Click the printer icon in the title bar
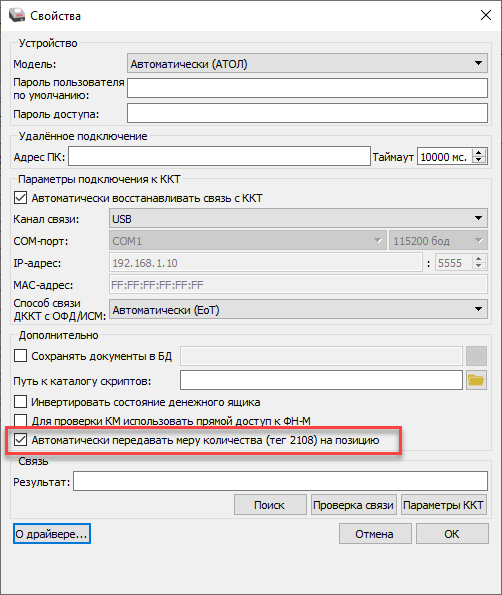 click(x=17, y=16)
